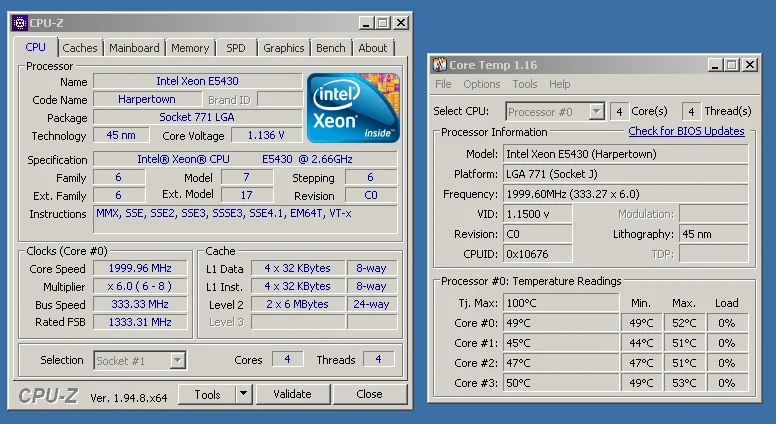Click the Core #0 Load value 0%

(x=727, y=323)
